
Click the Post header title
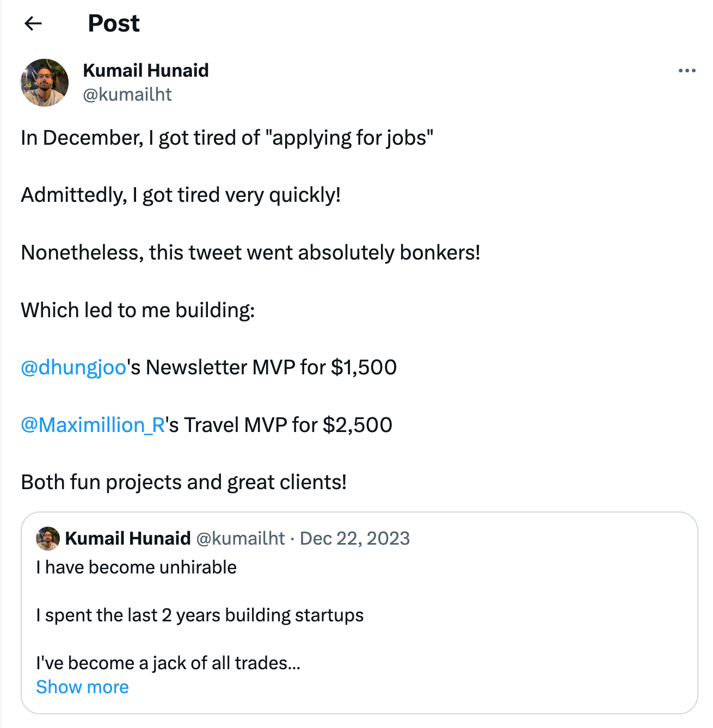[x=114, y=23]
